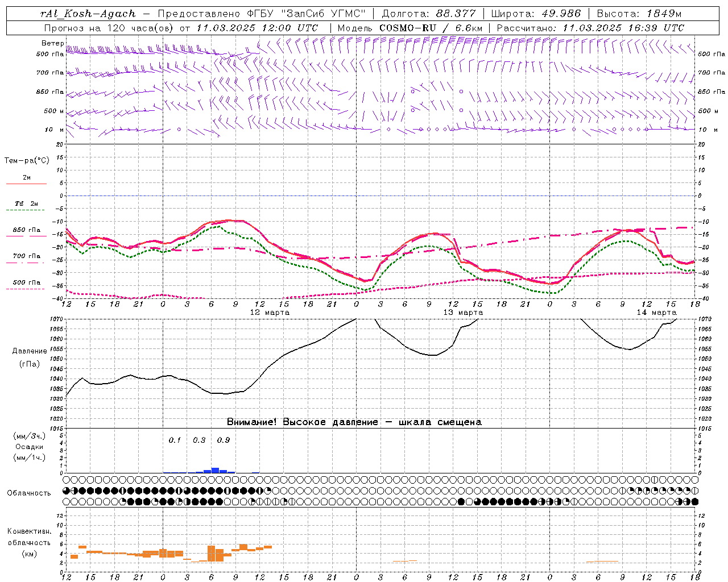
Task: Click the Ветер panel label
Action: [53, 43]
